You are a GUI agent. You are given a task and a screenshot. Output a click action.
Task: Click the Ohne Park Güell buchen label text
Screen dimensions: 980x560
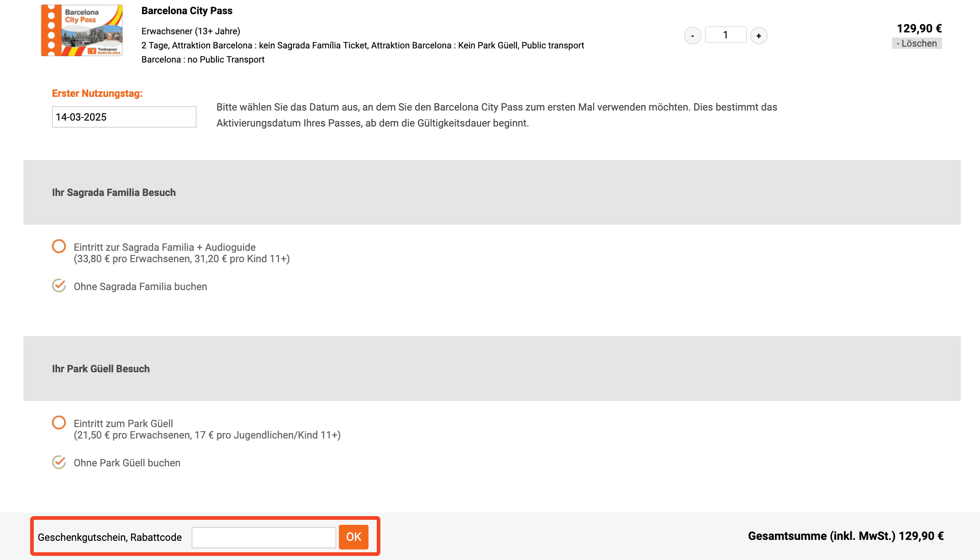tap(127, 463)
